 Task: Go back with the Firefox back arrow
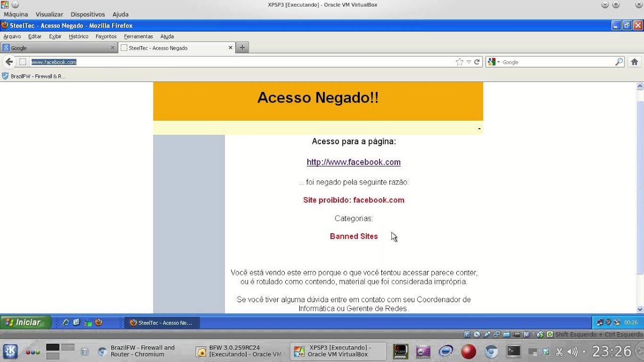[9, 62]
